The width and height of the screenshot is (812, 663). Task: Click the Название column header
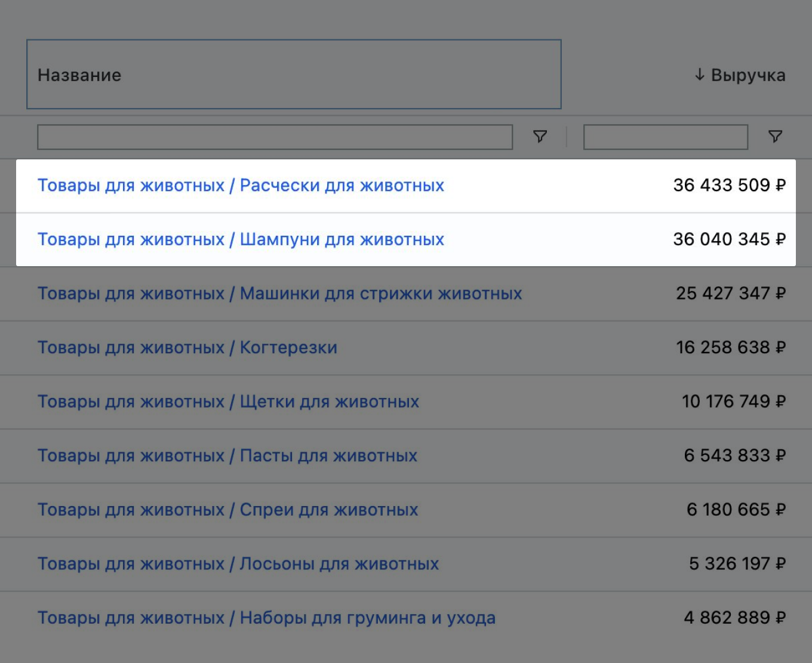294,75
